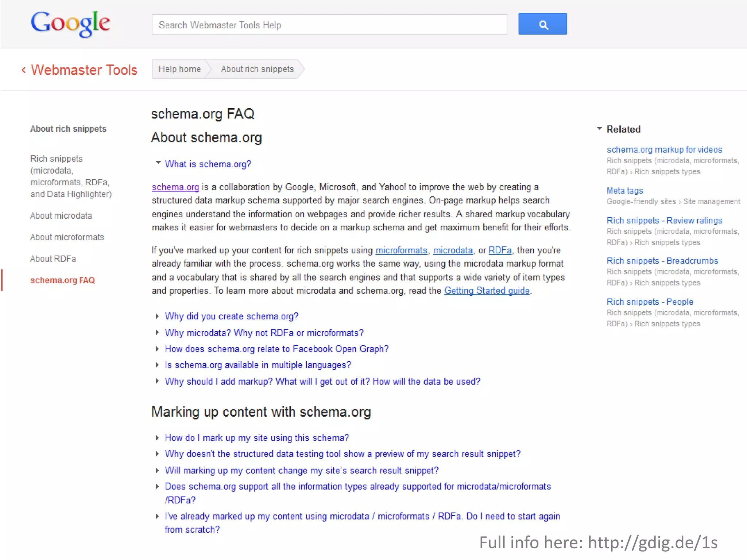Click the back chevron beside Webmaster Tools
Screen dimensions: 747x560
click(24, 70)
